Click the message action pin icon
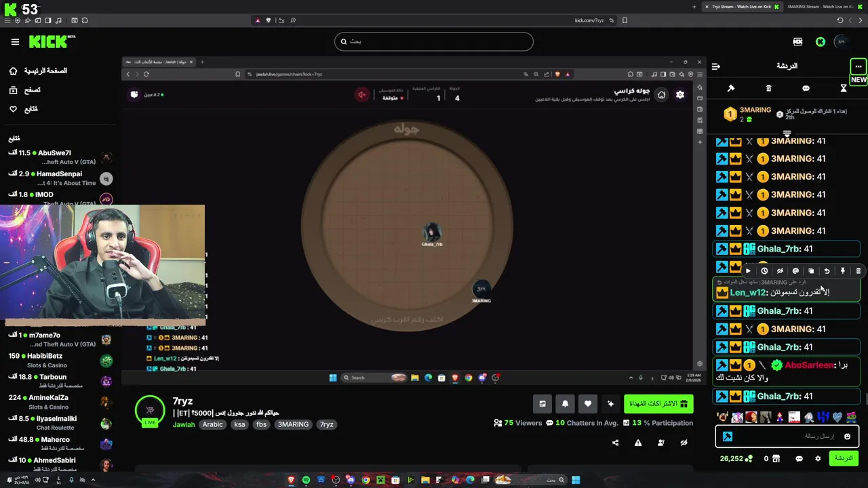Viewport: 868px width, 488px height. [843, 271]
